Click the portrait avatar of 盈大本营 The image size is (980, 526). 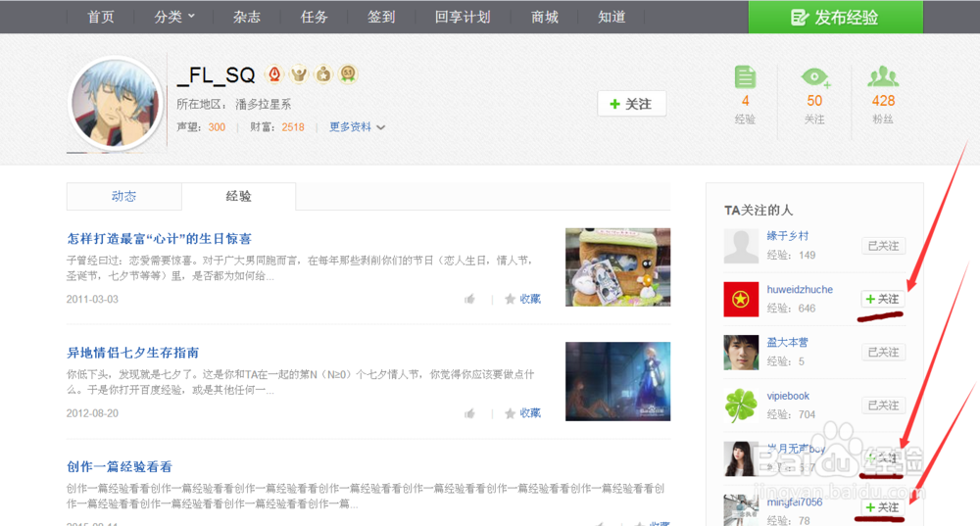tap(741, 353)
